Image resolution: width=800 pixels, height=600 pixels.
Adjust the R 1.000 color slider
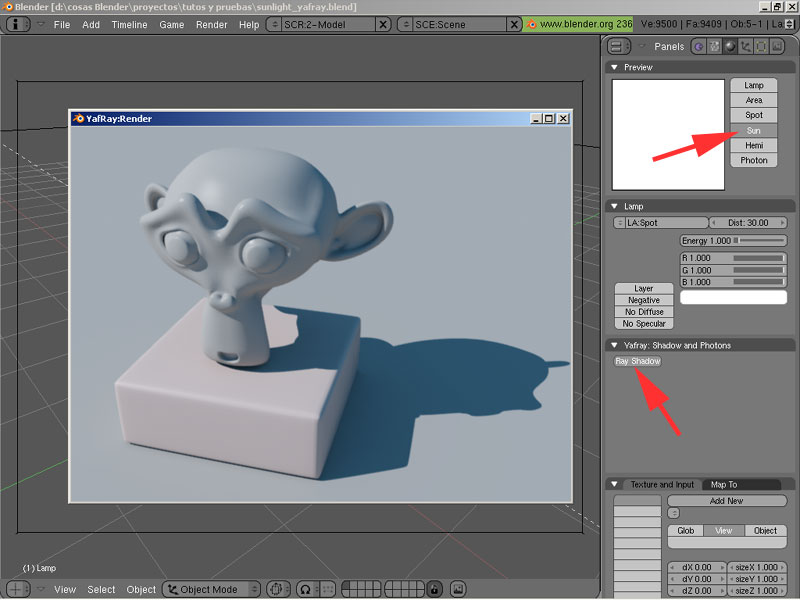(x=733, y=258)
